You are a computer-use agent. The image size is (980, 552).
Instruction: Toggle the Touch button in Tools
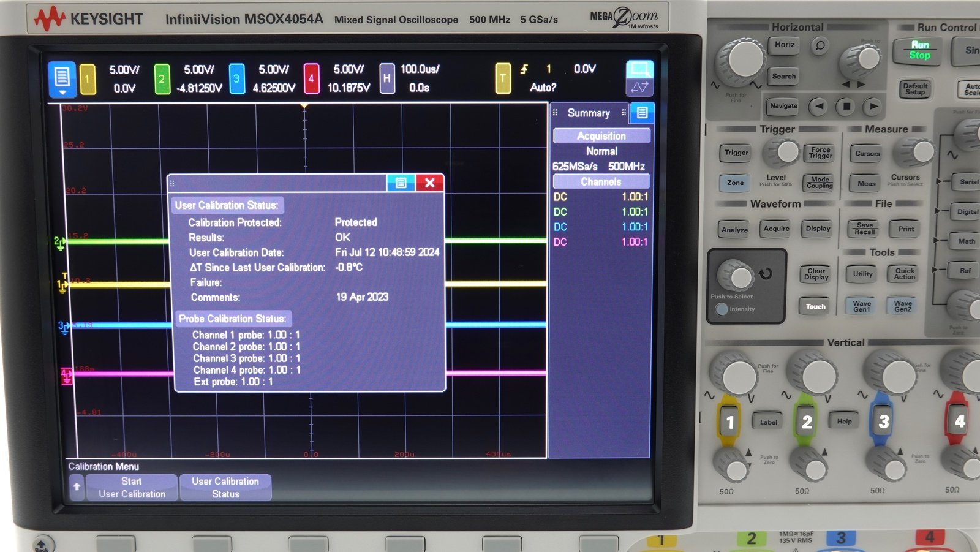click(815, 306)
